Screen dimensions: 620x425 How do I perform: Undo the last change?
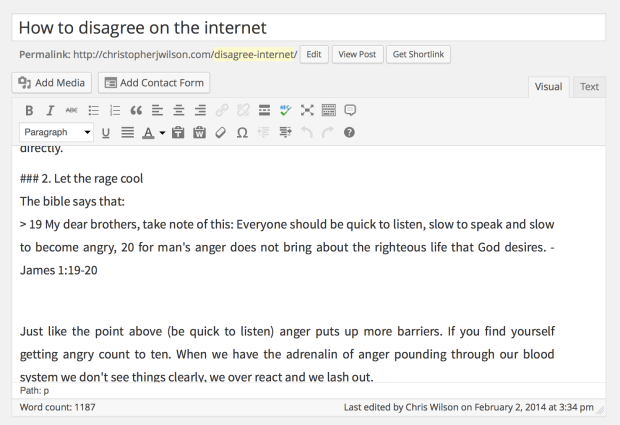pyautogui.click(x=306, y=132)
